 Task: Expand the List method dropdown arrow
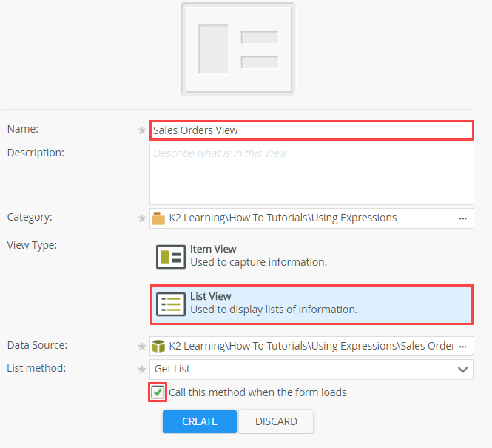click(x=463, y=370)
